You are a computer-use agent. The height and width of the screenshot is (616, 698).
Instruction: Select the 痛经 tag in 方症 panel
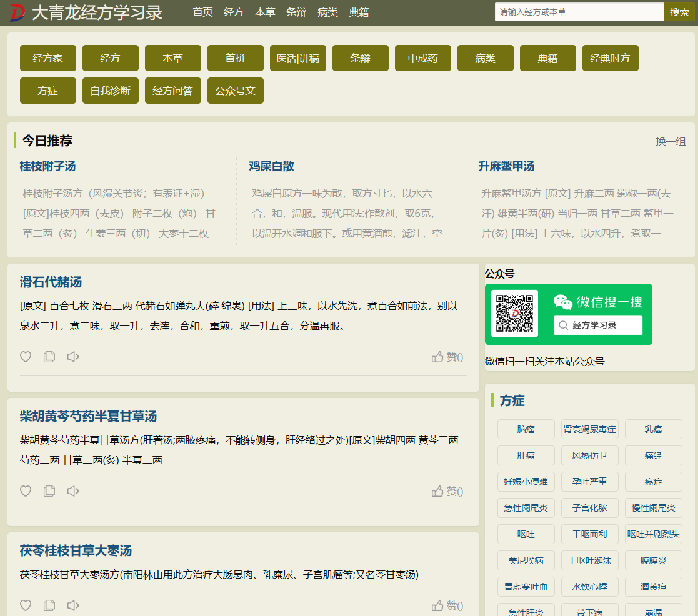pos(653,455)
